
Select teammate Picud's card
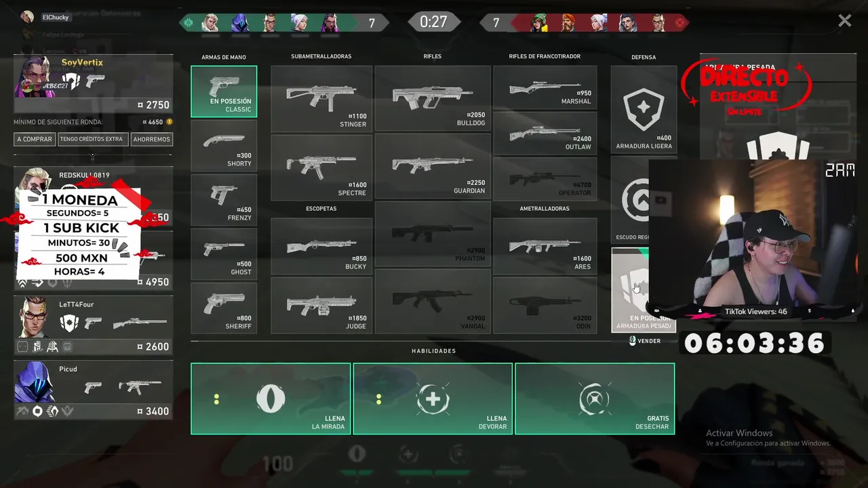coord(93,390)
